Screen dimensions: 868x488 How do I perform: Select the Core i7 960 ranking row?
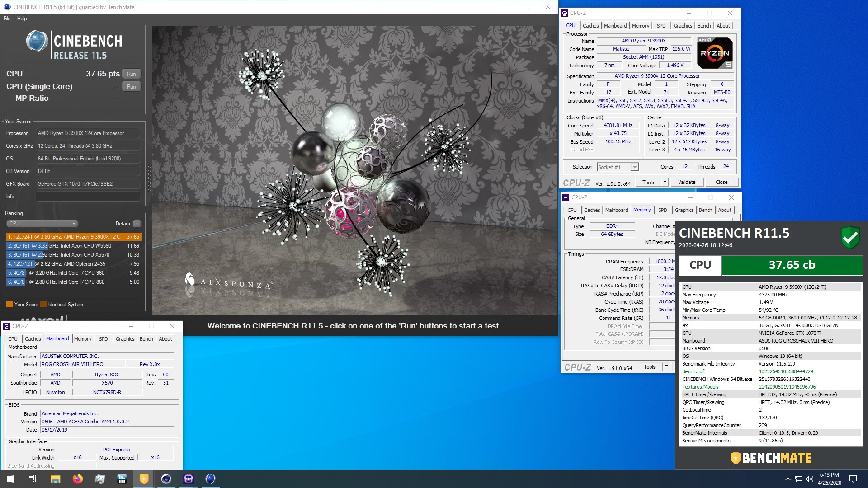[x=74, y=273]
